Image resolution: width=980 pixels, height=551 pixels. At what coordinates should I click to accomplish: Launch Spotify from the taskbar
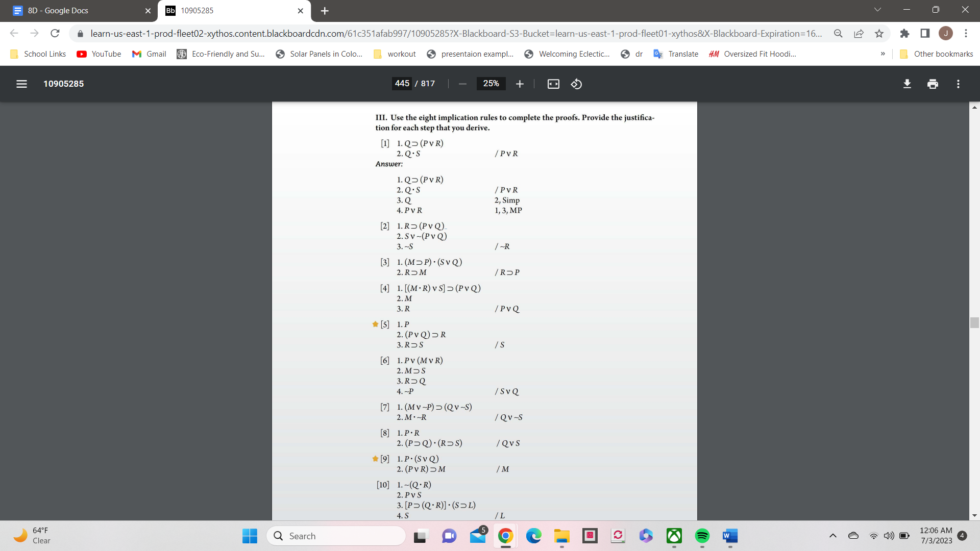(x=702, y=536)
